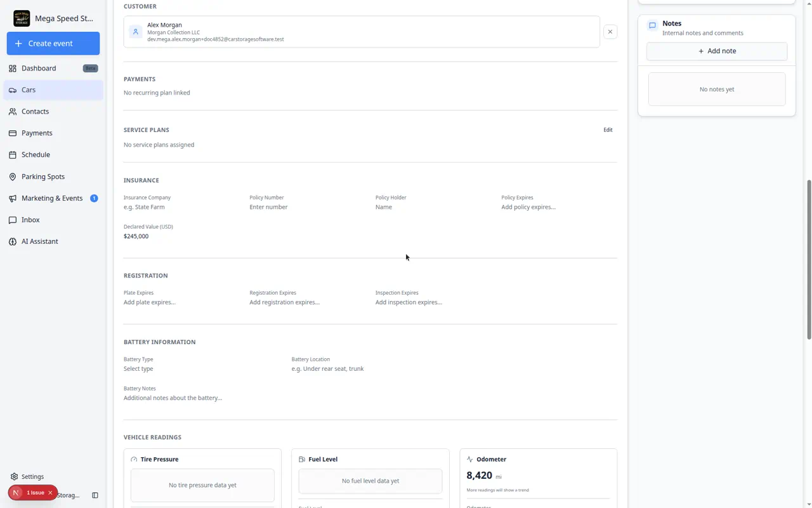
Task: Click the 8,420 odometer reading
Action: (x=479, y=475)
